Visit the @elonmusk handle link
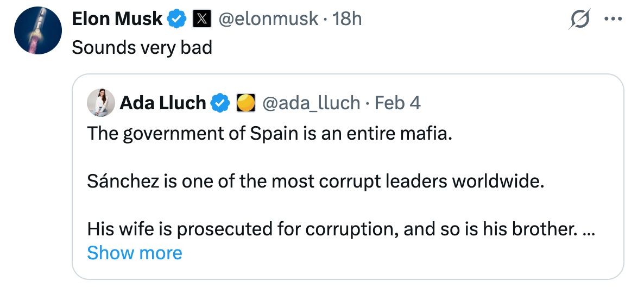644x287 pixels. click(x=268, y=19)
